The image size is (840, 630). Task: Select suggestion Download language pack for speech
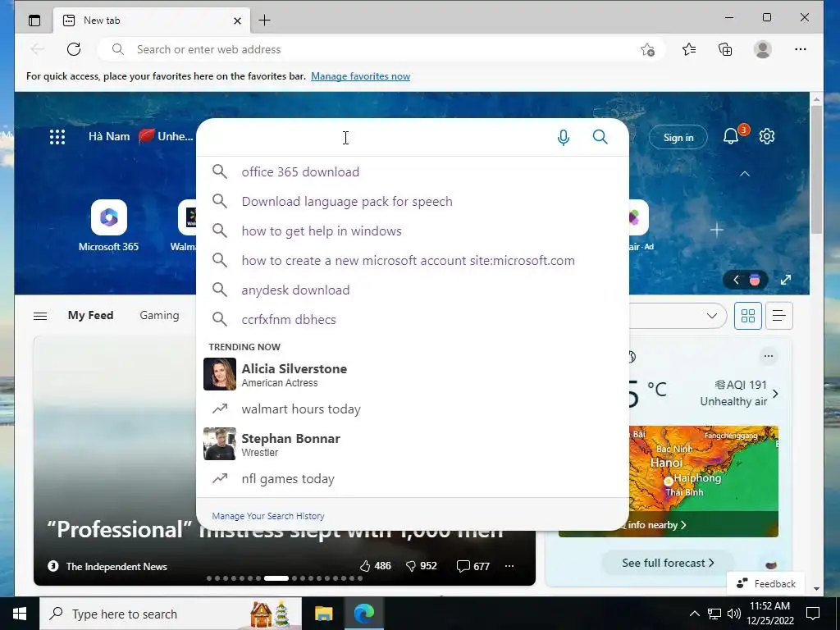tap(412, 202)
